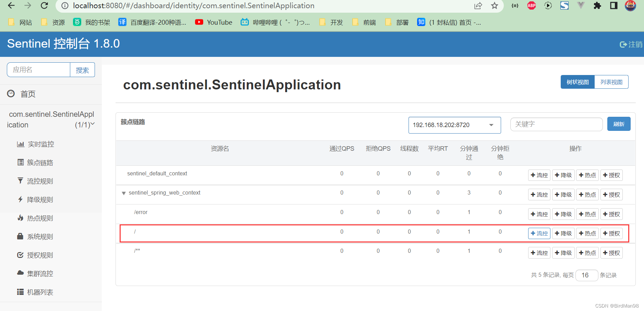Focus the 关键字 keyword filter field

pyautogui.click(x=556, y=124)
